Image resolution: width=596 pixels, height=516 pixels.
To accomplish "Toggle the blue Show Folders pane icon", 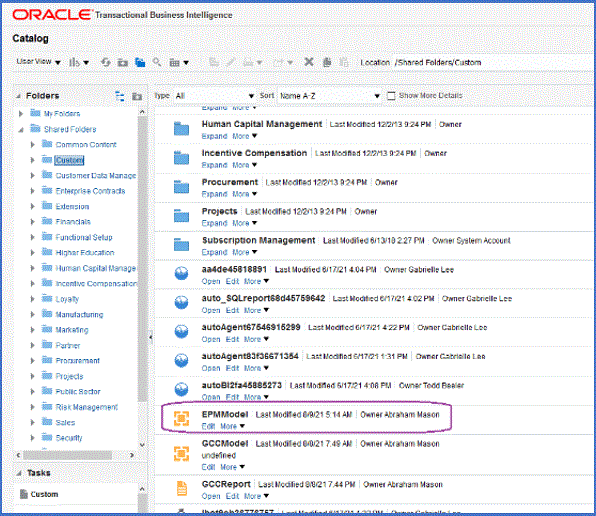I will [x=140, y=62].
